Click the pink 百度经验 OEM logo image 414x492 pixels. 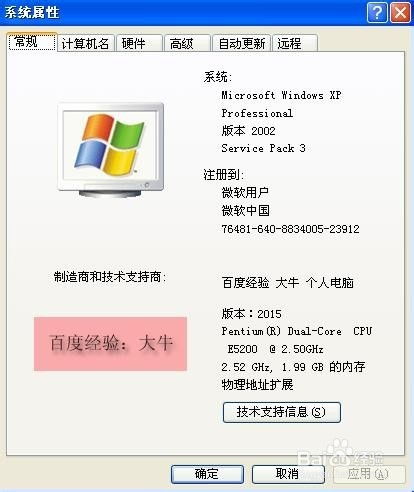[110, 344]
